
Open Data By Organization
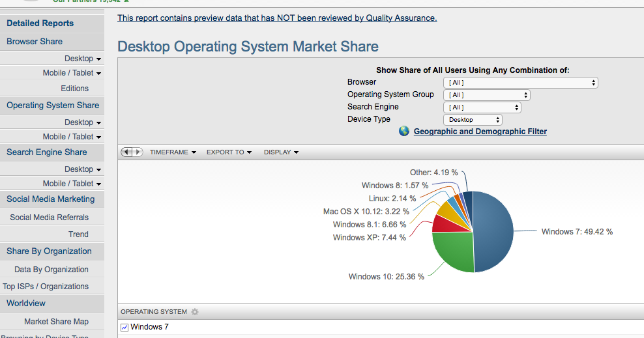tap(51, 270)
